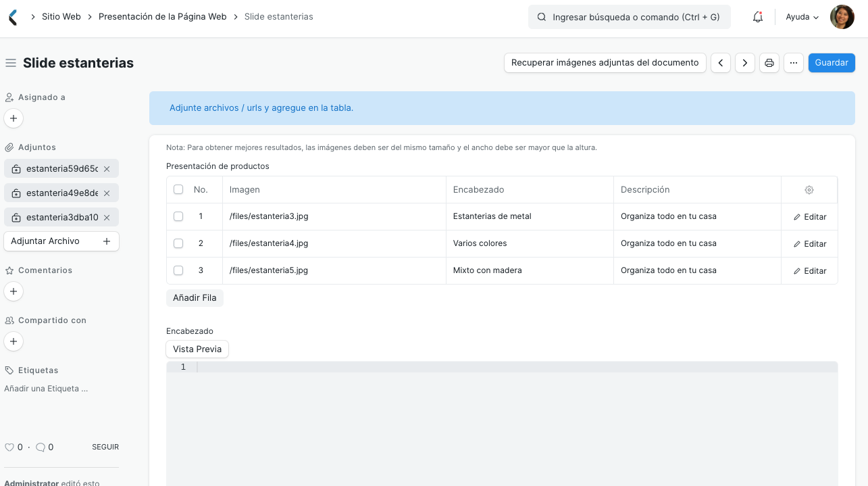Print the document with printer icon
868x486 pixels.
(x=769, y=63)
